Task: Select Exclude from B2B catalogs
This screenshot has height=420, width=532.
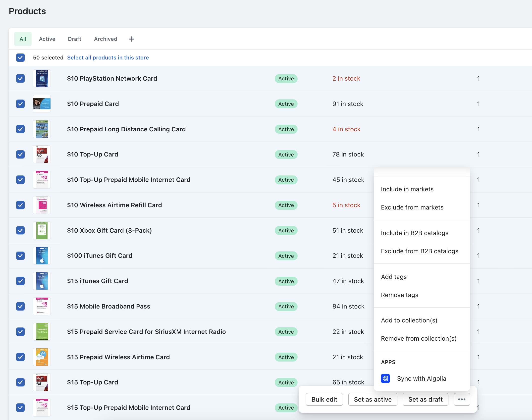Action: pos(422,251)
